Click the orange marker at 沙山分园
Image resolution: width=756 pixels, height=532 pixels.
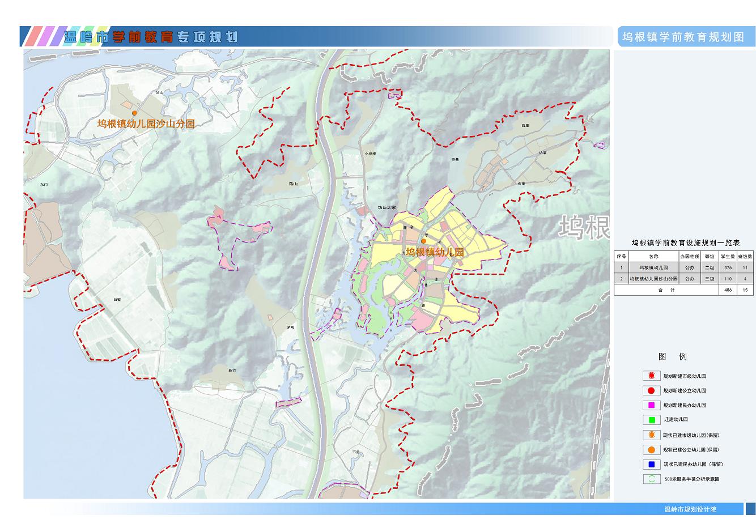pos(134,113)
